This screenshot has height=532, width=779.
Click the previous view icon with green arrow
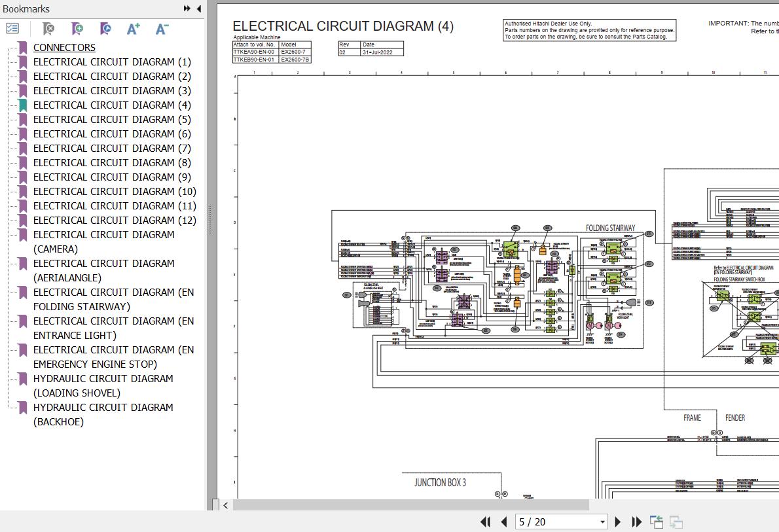point(657,522)
